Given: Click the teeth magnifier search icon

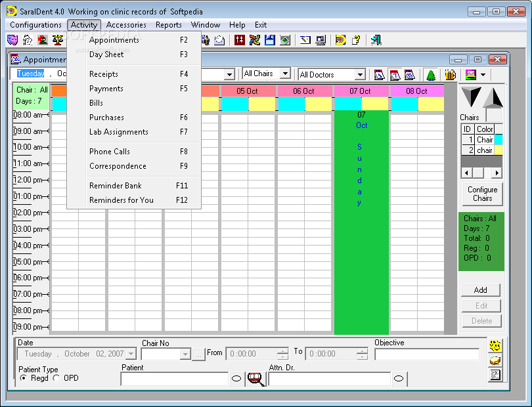Looking at the screenshot, I should coord(257,379).
